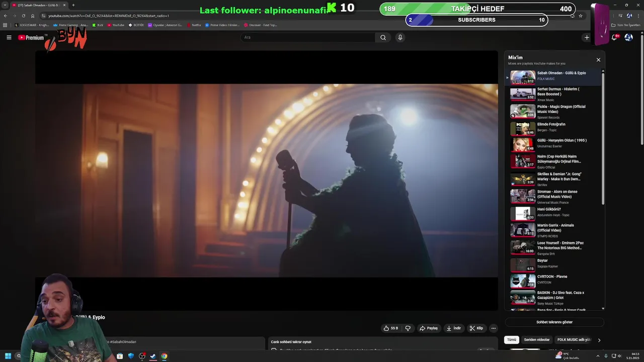Select Güllü - Herşeyim Oldun (1995) entry
Image resolution: width=644 pixels, height=362 pixels.
[552, 144]
